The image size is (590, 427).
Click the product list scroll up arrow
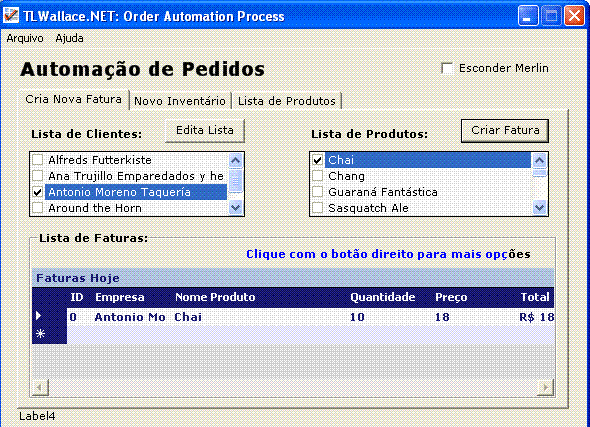pos(539,161)
